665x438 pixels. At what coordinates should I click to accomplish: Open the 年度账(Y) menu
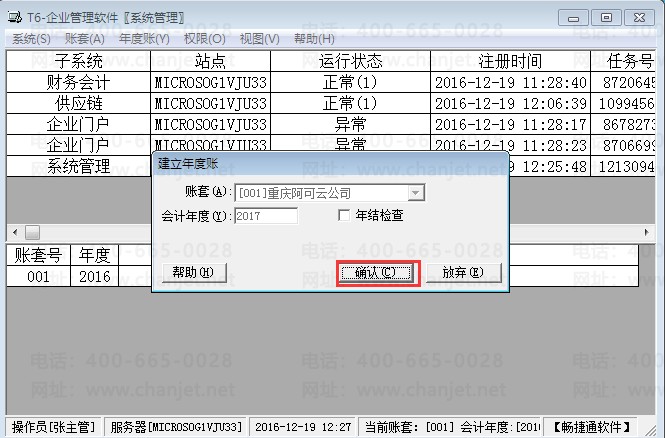point(143,38)
